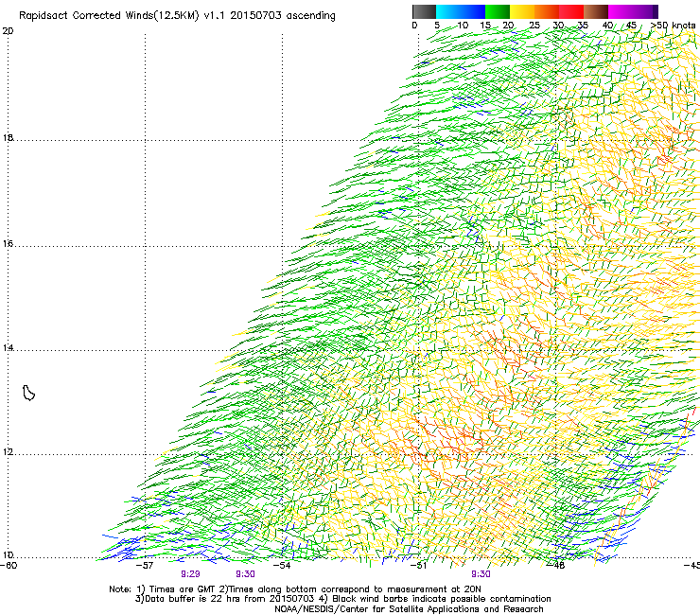Click the Barbados island outline on the map

[28, 393]
